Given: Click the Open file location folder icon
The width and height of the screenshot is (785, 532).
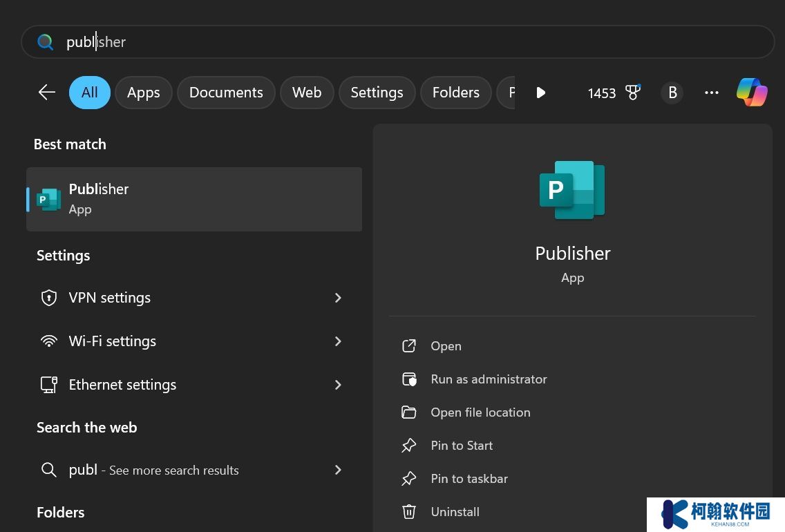Looking at the screenshot, I should click(409, 412).
